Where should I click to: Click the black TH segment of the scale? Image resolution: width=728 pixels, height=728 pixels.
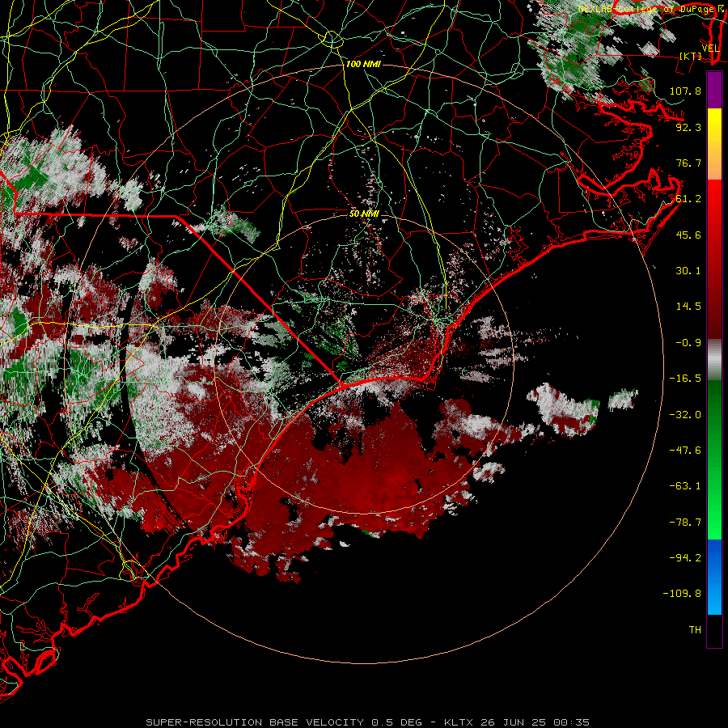714,631
